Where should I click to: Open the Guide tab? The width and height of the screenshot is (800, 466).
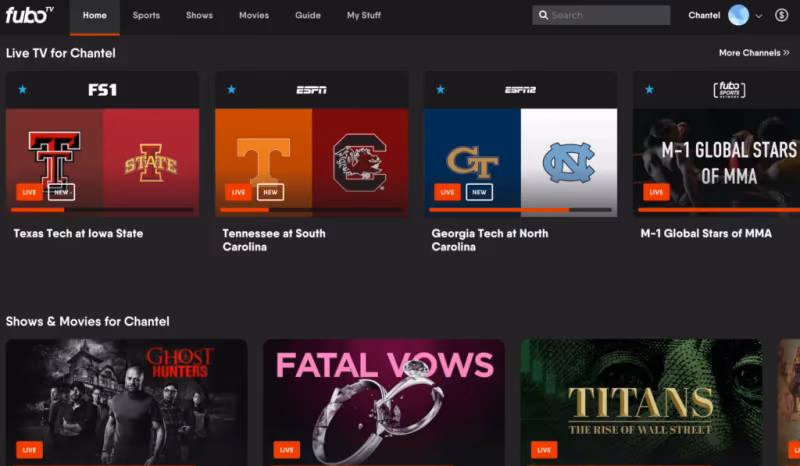pos(308,15)
